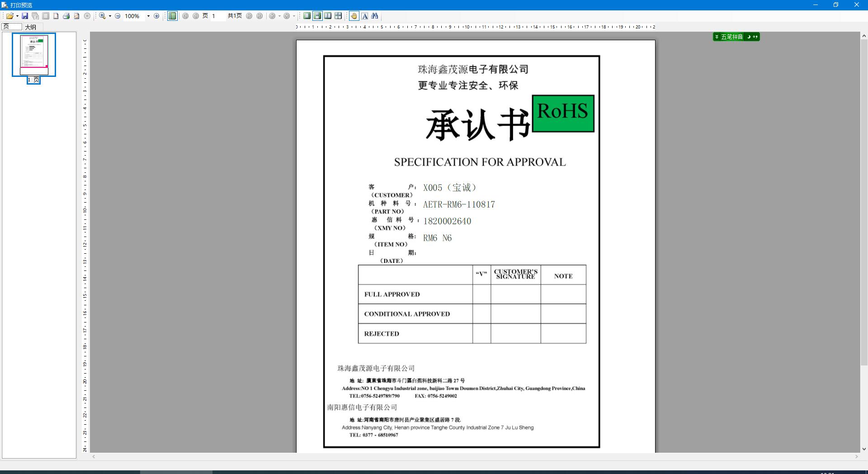Click the 'CONDITIONAL APPROVED' table row
This screenshot has height=474, width=868.
(472, 314)
